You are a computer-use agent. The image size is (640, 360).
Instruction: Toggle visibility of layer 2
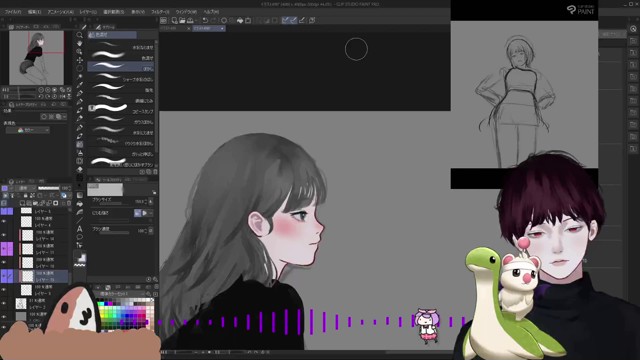click(4, 303)
